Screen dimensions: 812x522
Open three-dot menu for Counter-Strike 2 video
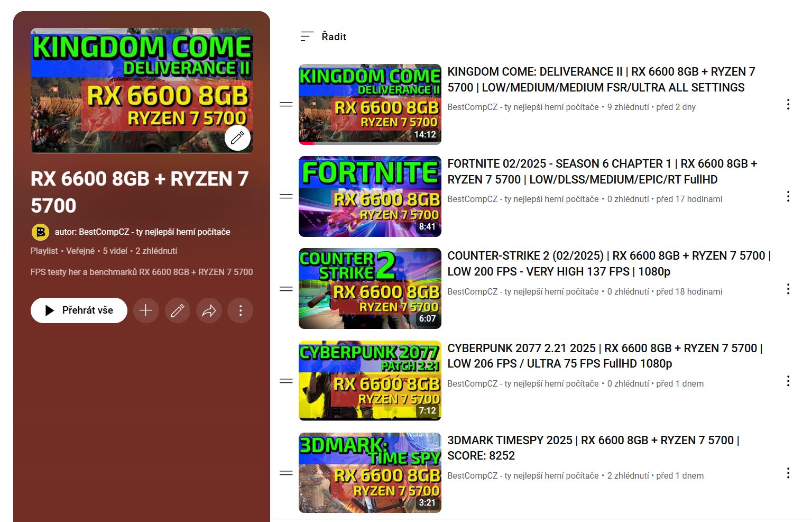pyautogui.click(x=788, y=289)
